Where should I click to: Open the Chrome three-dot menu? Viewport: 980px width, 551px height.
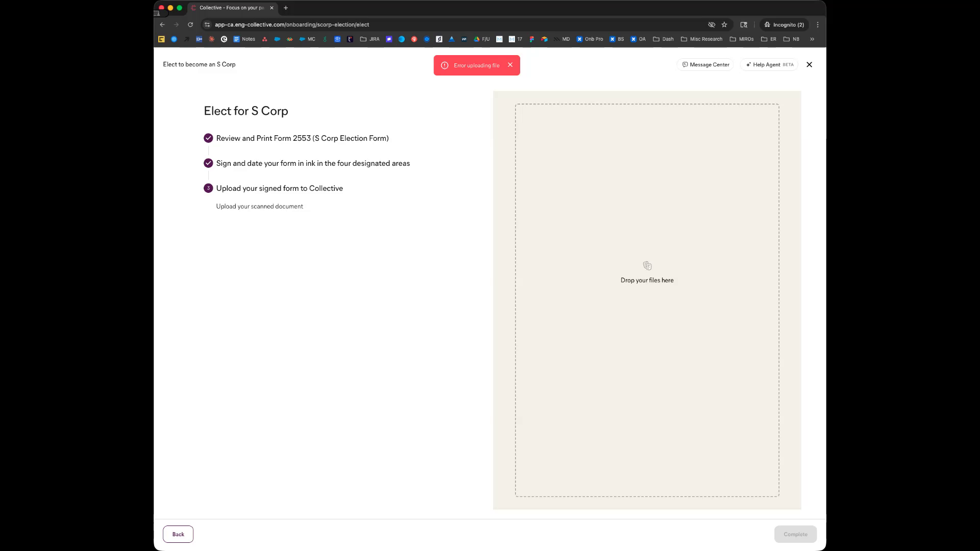point(818,24)
